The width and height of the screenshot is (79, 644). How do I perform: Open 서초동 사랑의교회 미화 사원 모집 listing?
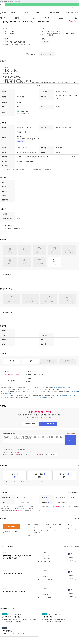coord(13,574)
